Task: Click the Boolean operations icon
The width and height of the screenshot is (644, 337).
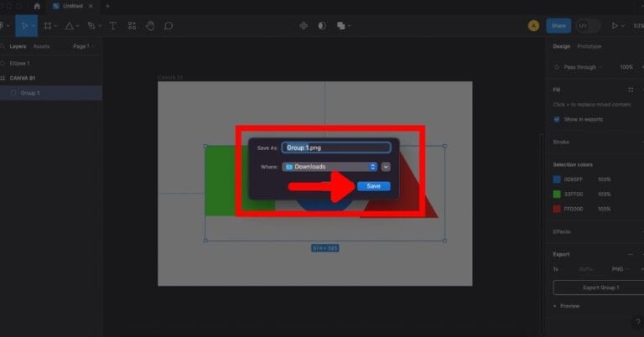Action: (x=340, y=26)
